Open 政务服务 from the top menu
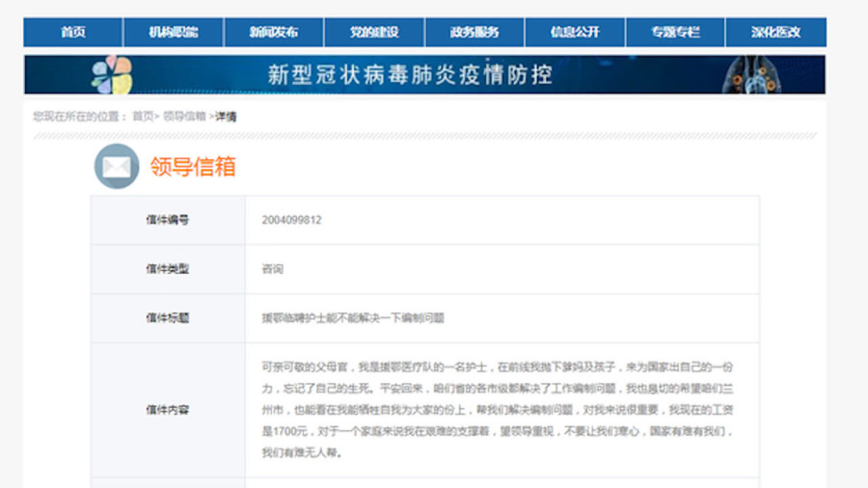Viewport: 868px width, 488px height. 475,32
